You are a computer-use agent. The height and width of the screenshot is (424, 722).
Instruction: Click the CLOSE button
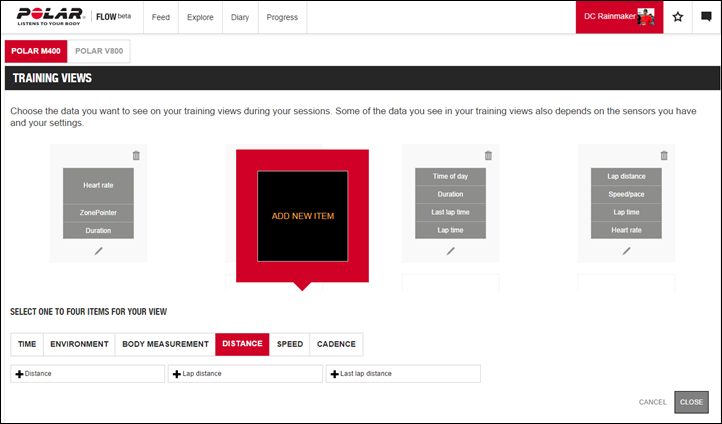[x=692, y=402]
